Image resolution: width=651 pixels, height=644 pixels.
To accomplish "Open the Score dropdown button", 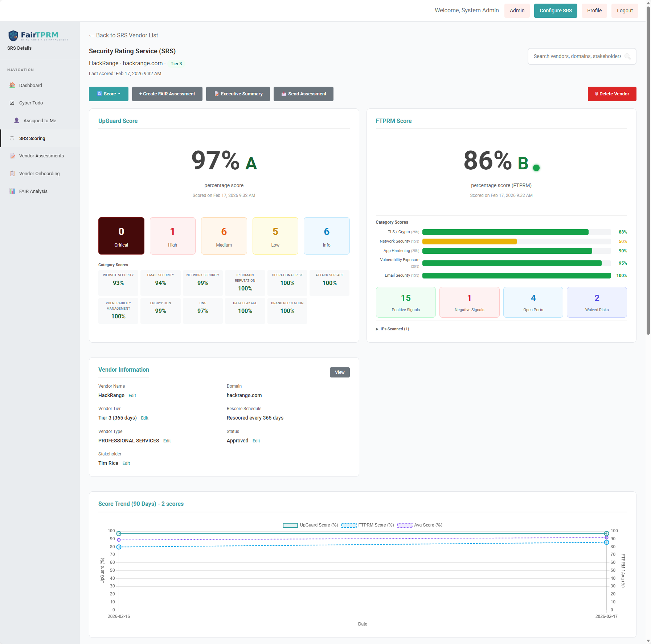I will (x=108, y=94).
